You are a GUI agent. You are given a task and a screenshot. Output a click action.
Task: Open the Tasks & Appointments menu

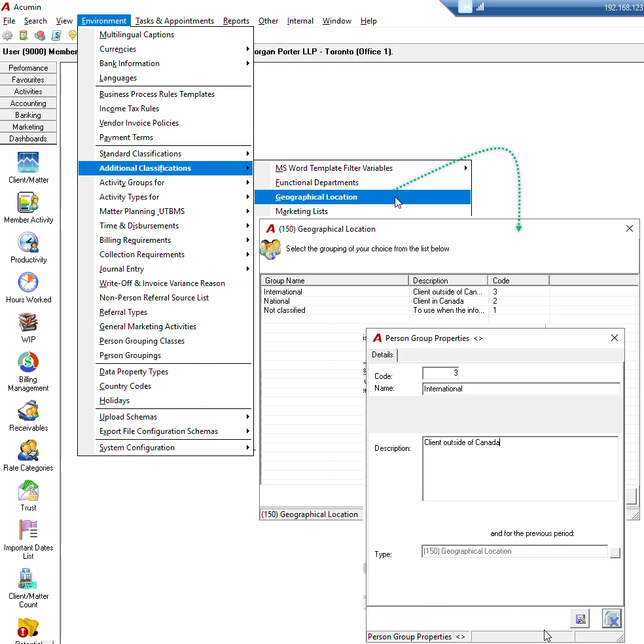[x=175, y=21]
